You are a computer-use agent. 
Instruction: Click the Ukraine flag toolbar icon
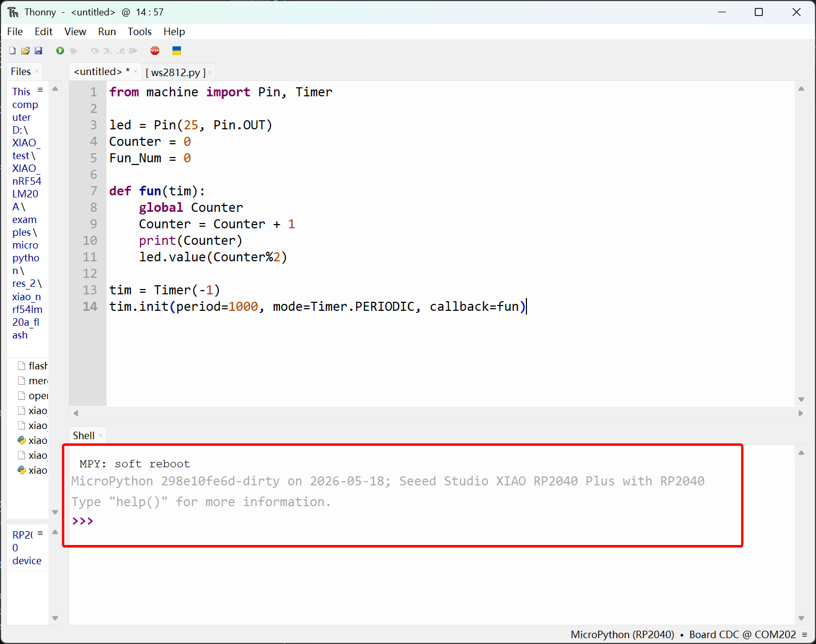coord(177,51)
